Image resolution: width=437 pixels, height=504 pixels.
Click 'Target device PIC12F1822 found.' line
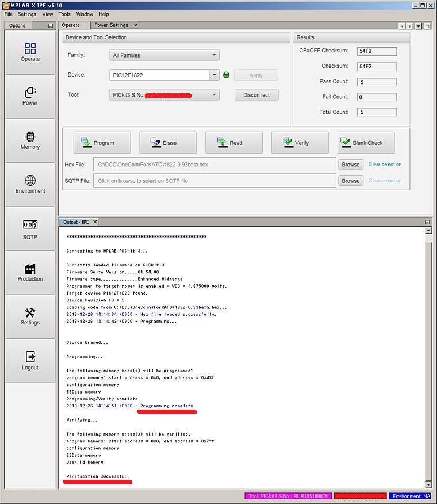coord(107,293)
